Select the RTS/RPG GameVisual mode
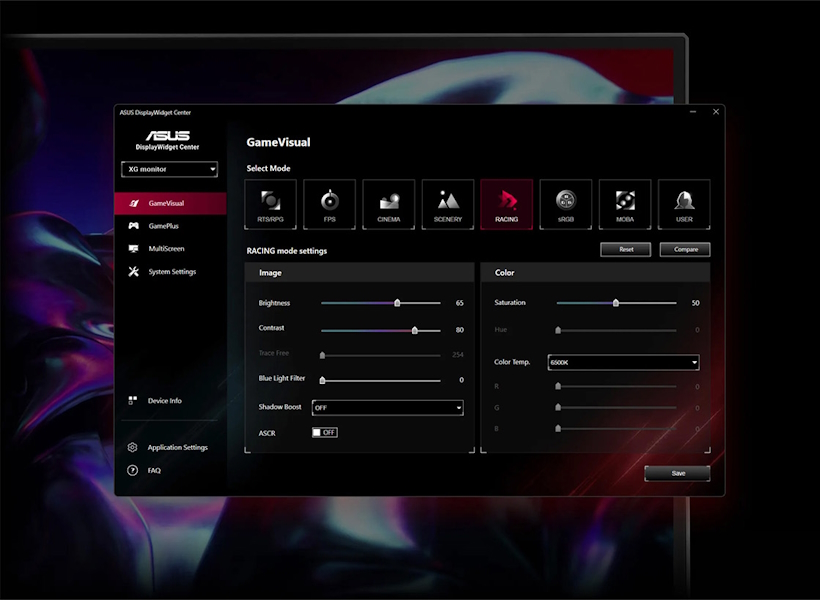 coord(270,203)
